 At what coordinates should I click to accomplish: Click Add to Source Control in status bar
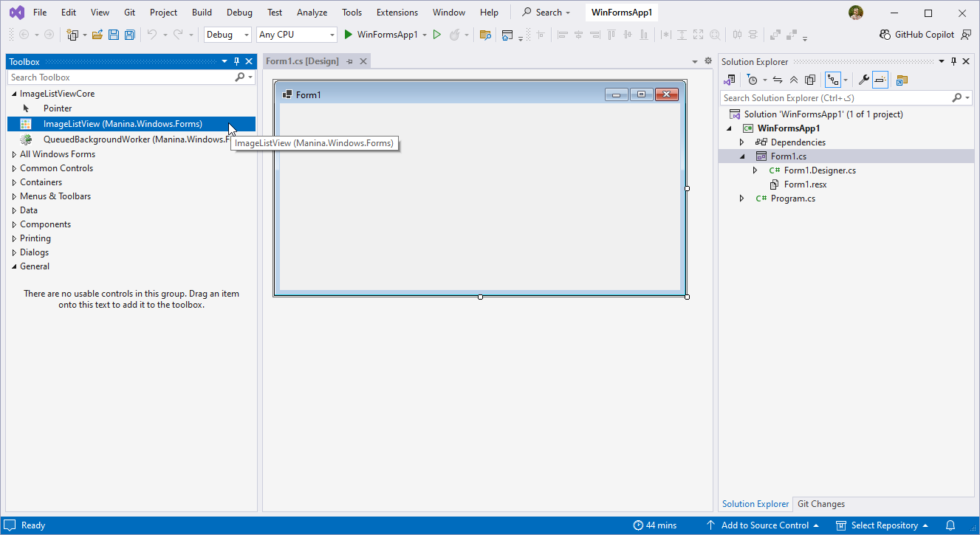click(x=763, y=525)
